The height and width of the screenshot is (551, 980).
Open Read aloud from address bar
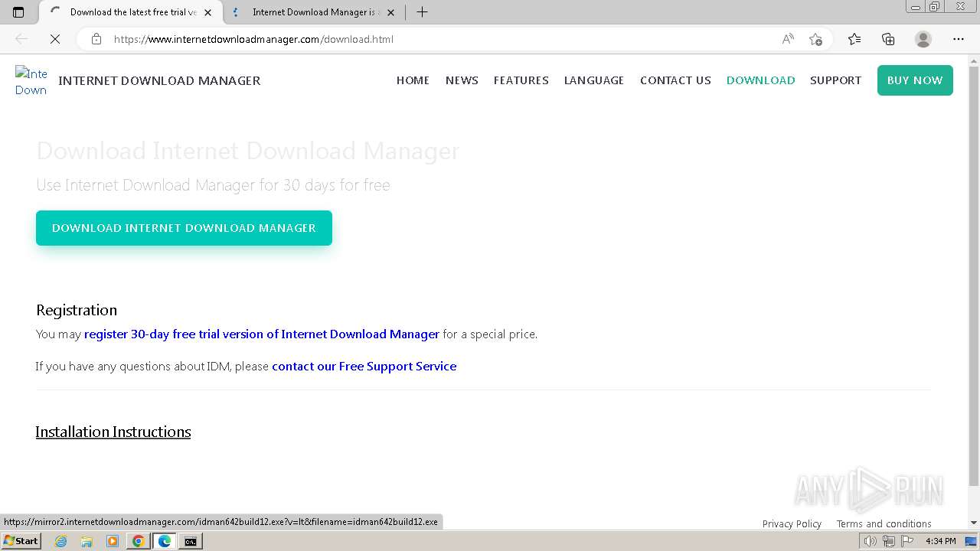[x=788, y=39]
